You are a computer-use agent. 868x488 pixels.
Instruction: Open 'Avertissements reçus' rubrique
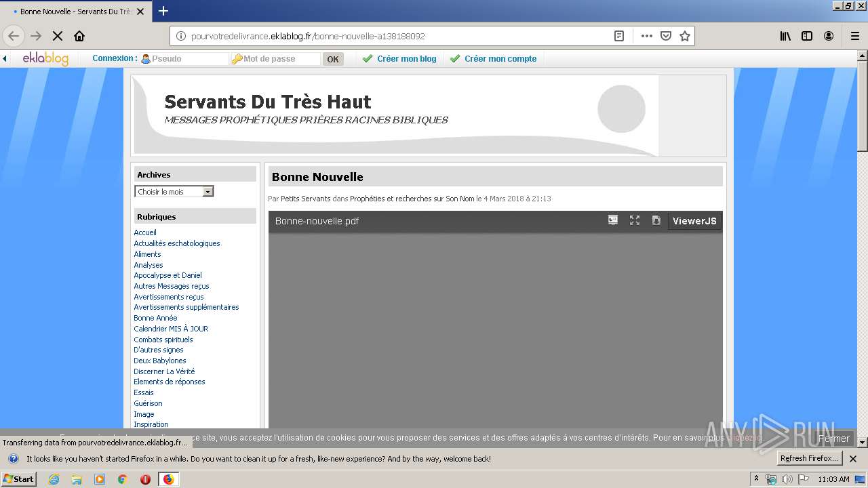click(169, 297)
